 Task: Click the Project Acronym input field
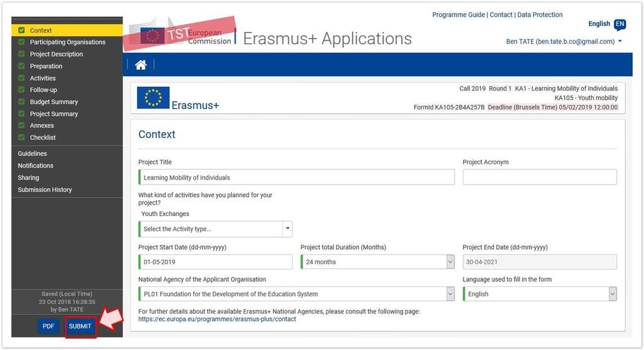540,178
